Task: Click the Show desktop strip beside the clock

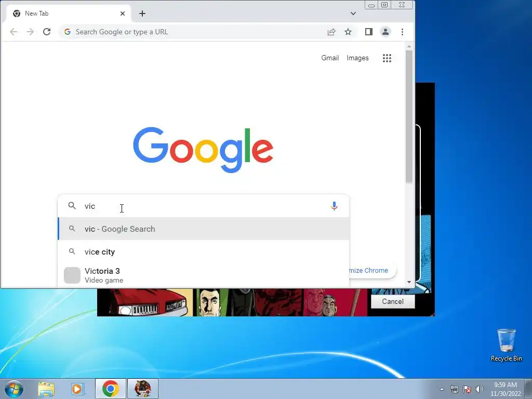Action: coord(528,389)
